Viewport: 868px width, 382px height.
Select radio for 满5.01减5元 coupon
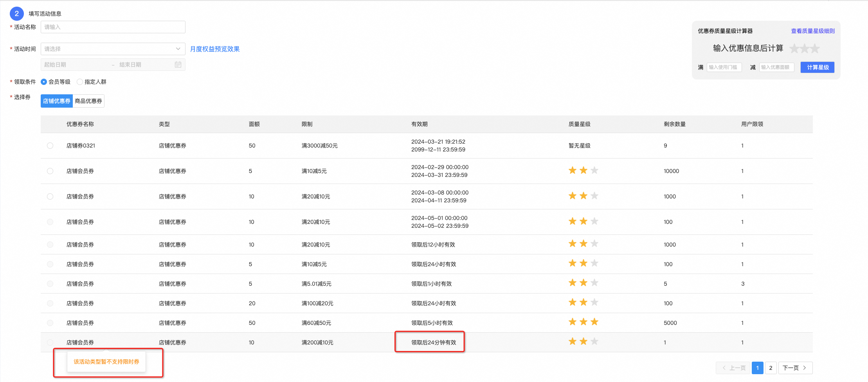point(50,284)
